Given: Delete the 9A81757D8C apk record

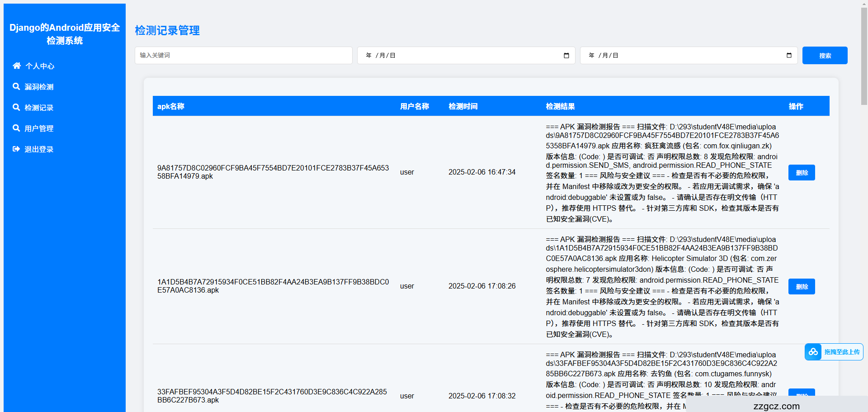Looking at the screenshot, I should click(x=801, y=173).
